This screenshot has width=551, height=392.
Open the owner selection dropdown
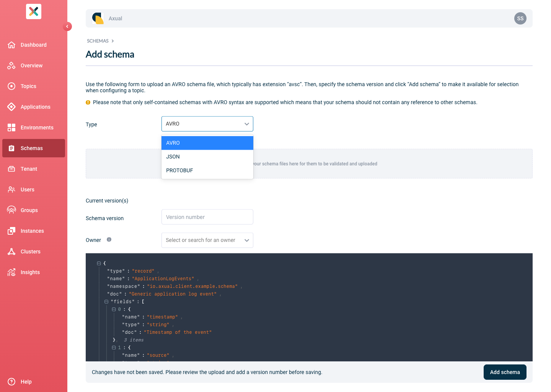pos(207,240)
